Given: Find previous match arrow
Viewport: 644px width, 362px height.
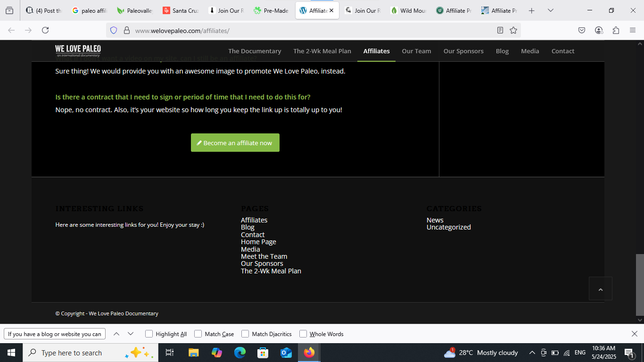Looking at the screenshot, I should pos(116,334).
